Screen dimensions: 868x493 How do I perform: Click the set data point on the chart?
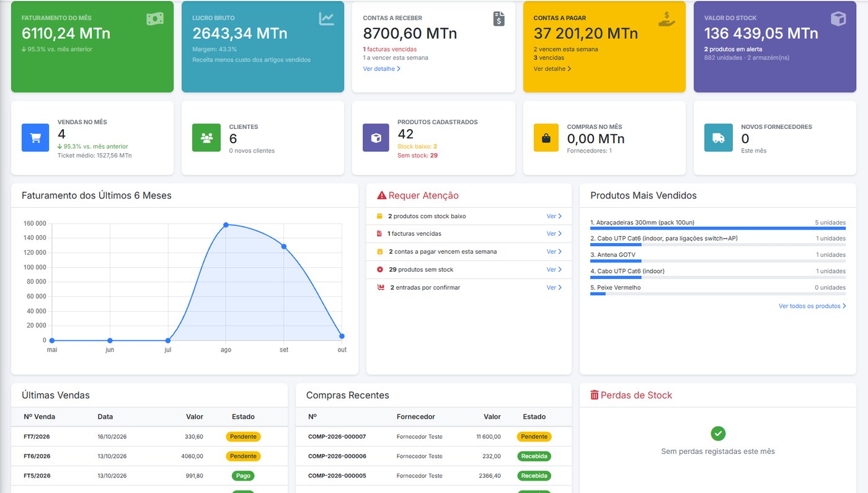284,246
